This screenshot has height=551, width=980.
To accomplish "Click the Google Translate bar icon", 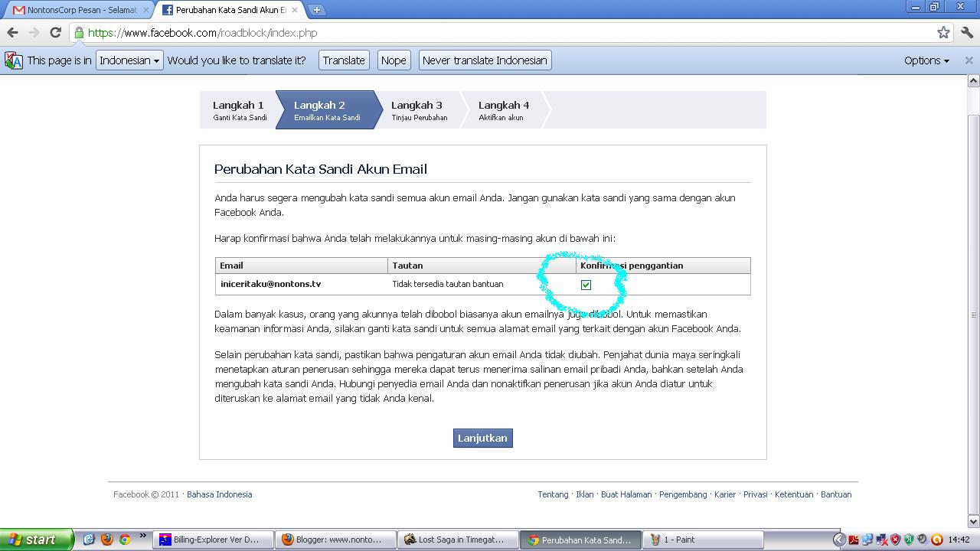I will [14, 60].
